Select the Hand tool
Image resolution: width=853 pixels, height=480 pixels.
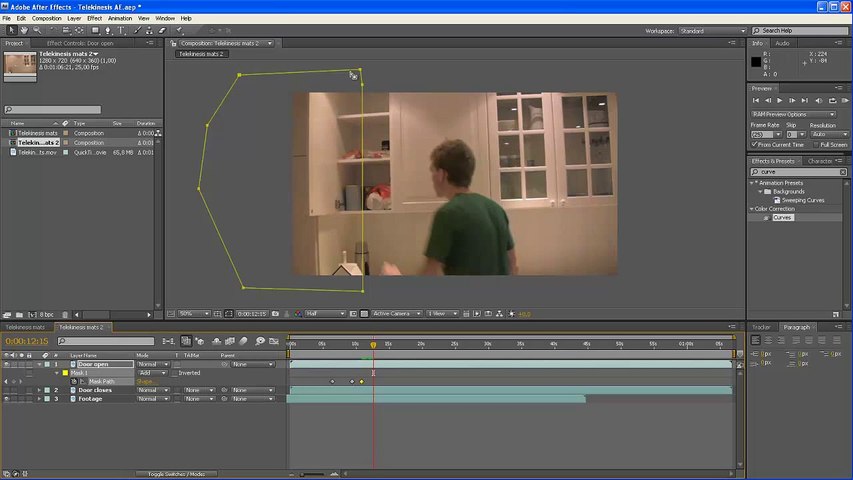24,30
